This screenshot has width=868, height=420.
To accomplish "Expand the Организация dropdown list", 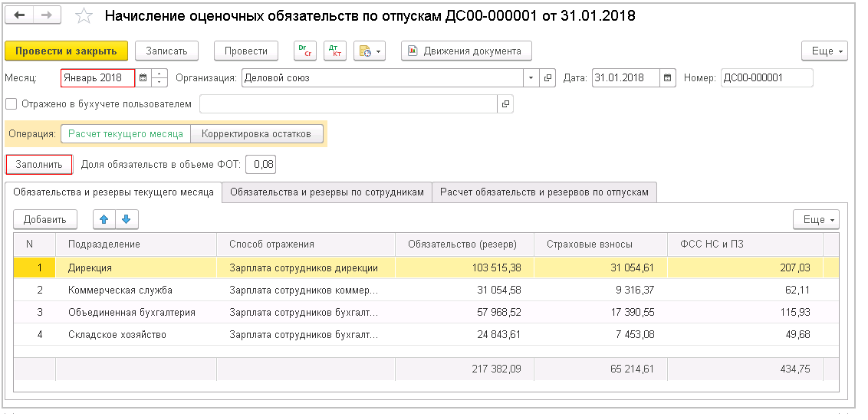I will click(x=531, y=78).
